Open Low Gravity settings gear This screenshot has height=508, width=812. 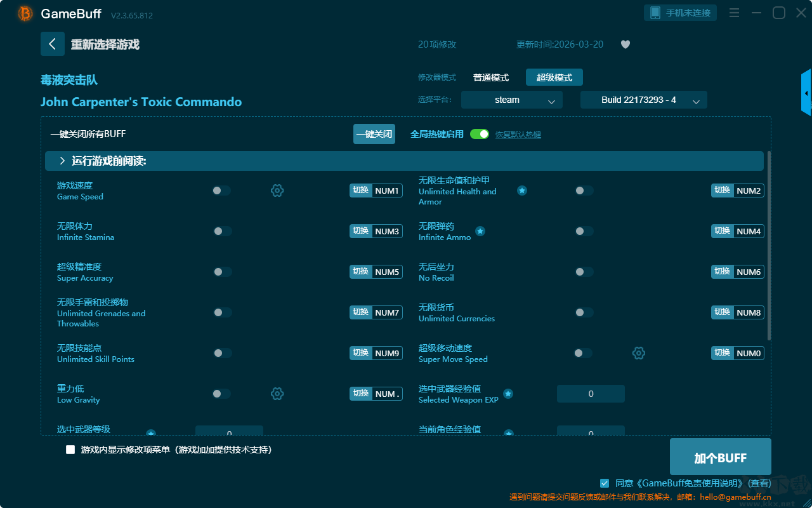(277, 394)
